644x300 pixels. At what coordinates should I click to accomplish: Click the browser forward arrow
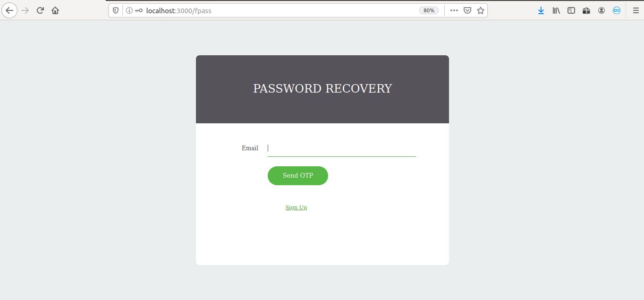(x=25, y=10)
